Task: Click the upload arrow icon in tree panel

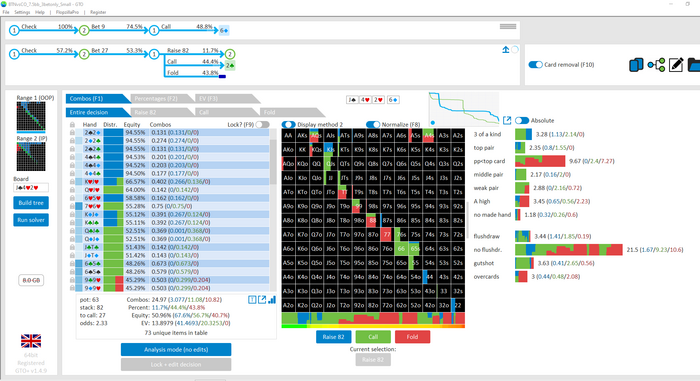Action: pyautogui.click(x=505, y=50)
